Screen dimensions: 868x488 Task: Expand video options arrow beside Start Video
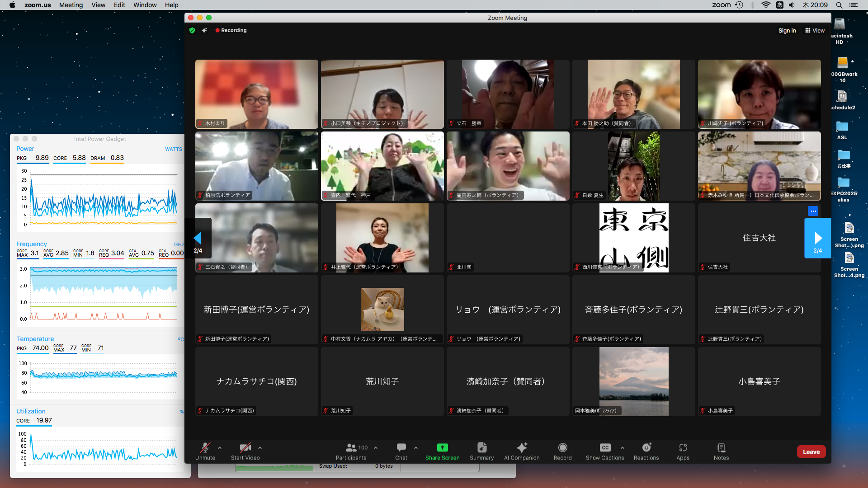260,448
